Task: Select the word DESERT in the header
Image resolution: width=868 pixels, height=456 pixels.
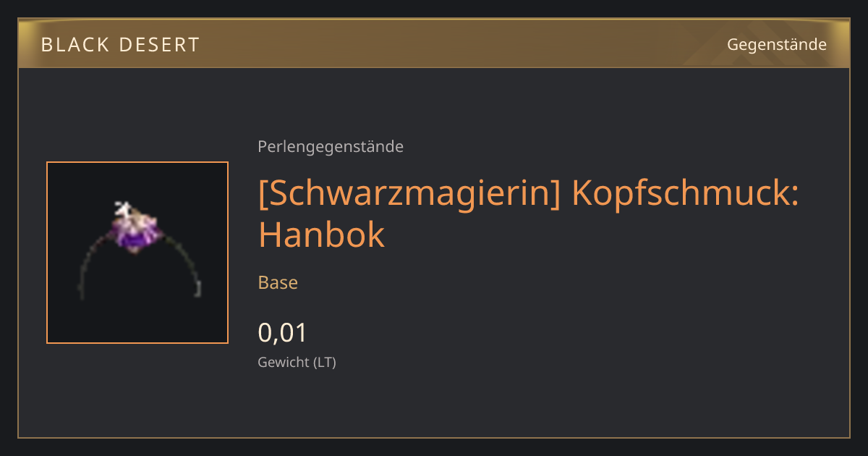Action: [163, 45]
